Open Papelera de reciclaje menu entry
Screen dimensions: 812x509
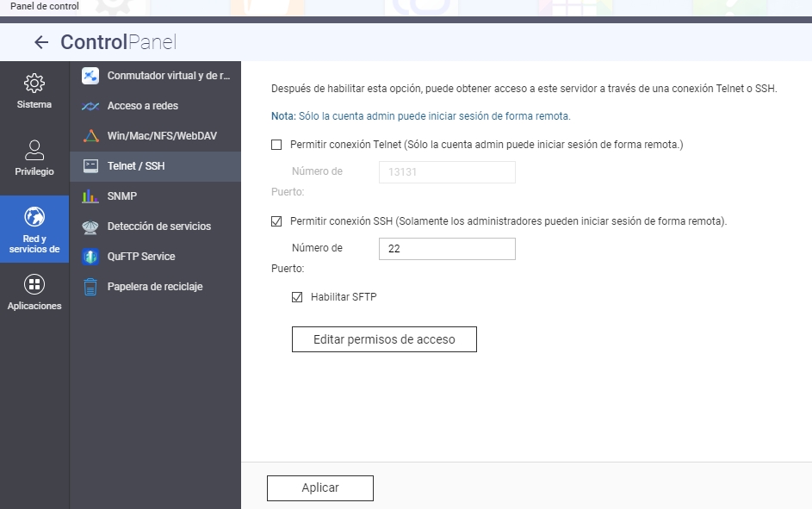(x=155, y=286)
